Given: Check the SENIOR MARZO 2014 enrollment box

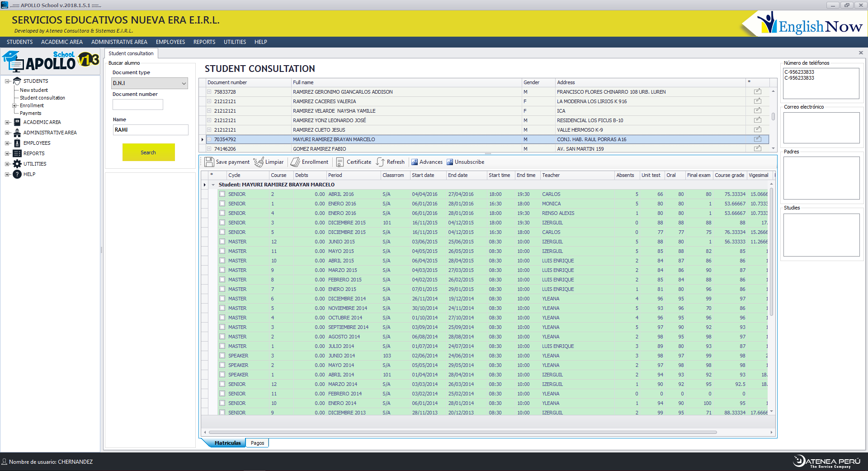Looking at the screenshot, I should tap(222, 384).
